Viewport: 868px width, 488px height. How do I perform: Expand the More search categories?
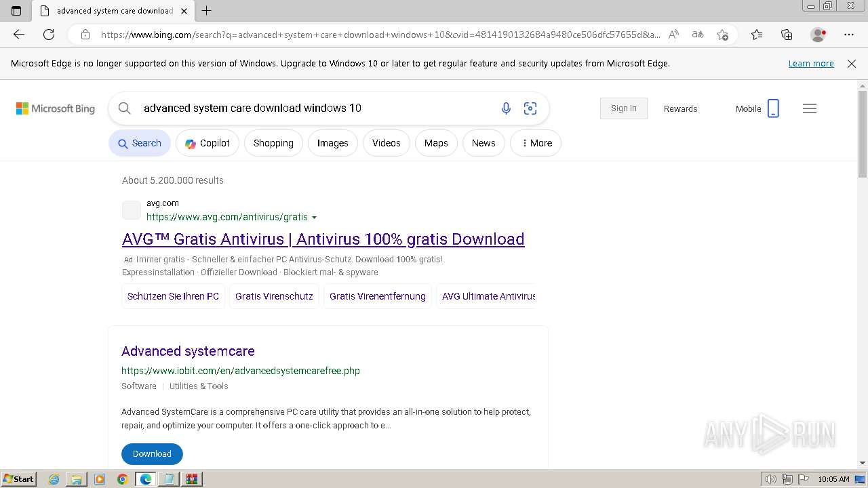[536, 143]
